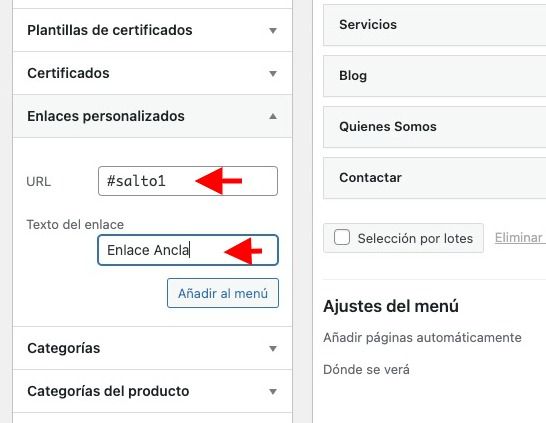Click the Certificados panel arrow icon
Viewport: 546px width, 423px height.
pos(273,73)
